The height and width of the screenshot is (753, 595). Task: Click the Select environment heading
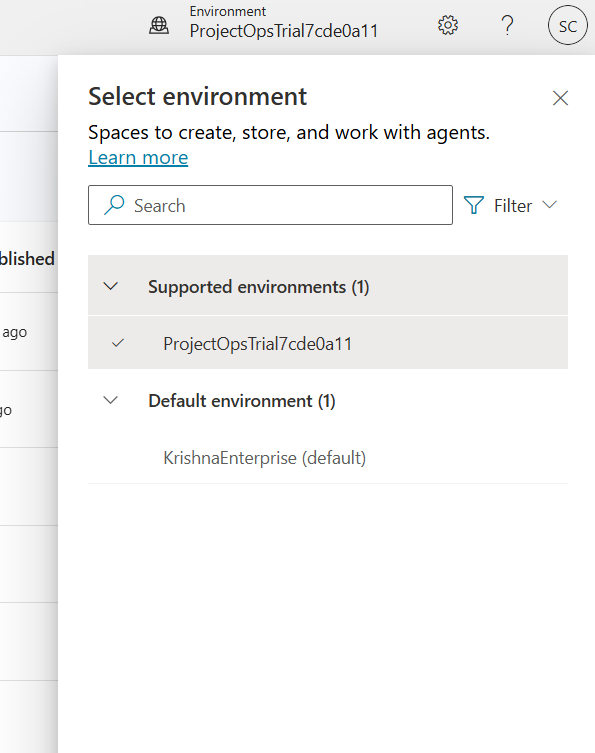coord(197,97)
